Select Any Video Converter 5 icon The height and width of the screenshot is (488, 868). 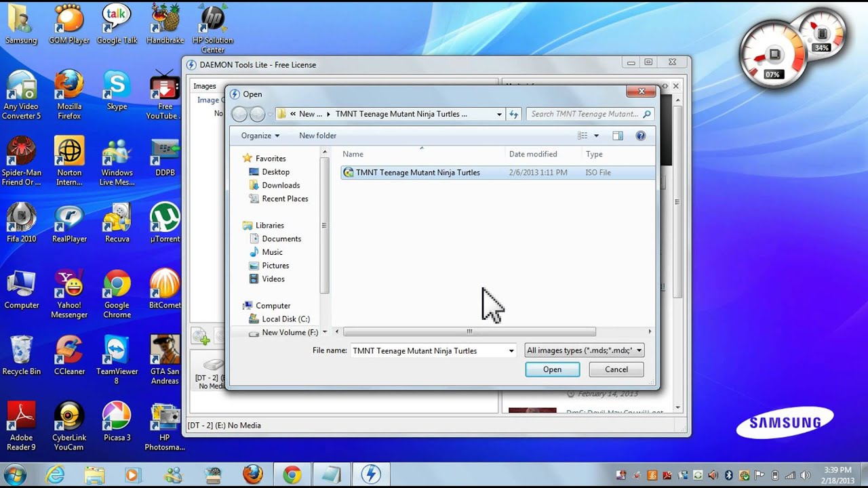(x=21, y=95)
